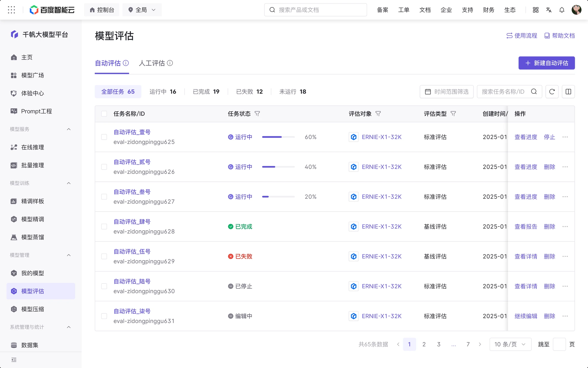Collapse the 系统管理与统计 sidebar section
The width and height of the screenshot is (588, 368).
(69, 327)
